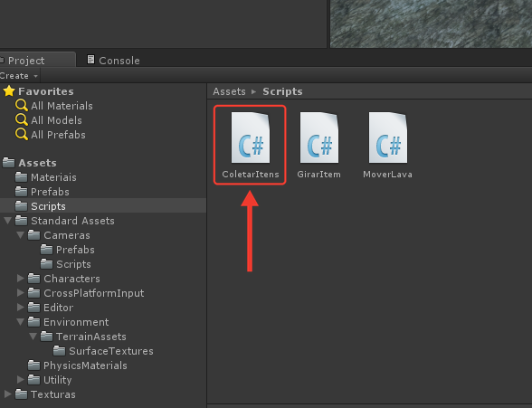The width and height of the screenshot is (532, 408).
Task: Click the CrossPlatformInput folder icon
Action: pos(34,293)
